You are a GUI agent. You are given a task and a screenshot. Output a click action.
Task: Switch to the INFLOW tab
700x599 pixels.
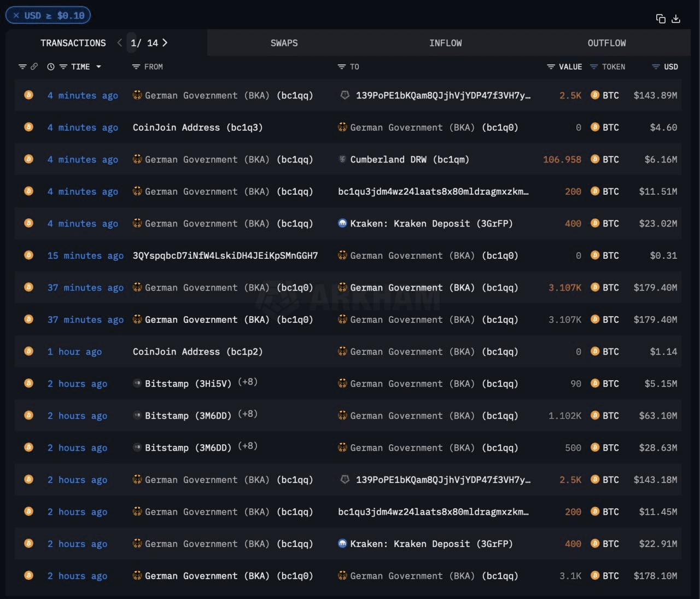click(x=445, y=43)
